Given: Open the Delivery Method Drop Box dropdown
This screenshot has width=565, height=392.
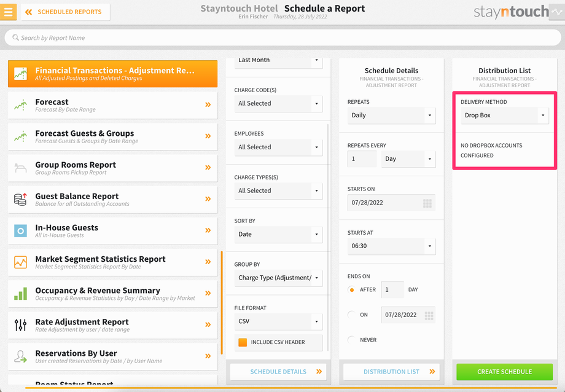Looking at the screenshot, I should (x=504, y=116).
